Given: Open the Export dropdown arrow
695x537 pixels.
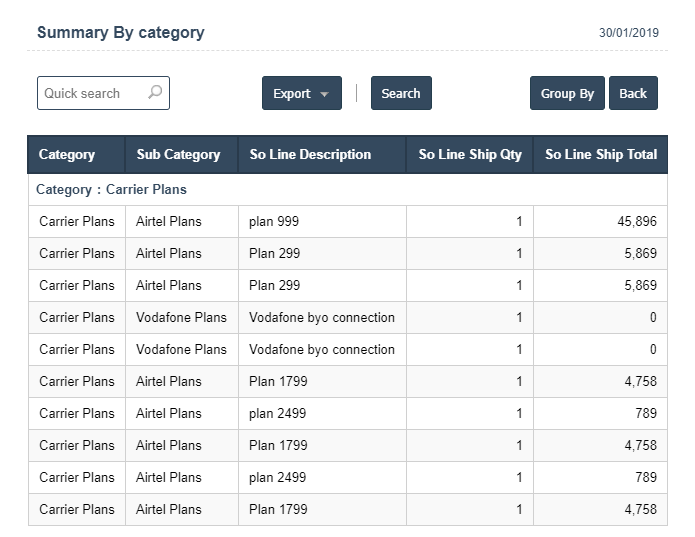Looking at the screenshot, I should click(x=324, y=94).
